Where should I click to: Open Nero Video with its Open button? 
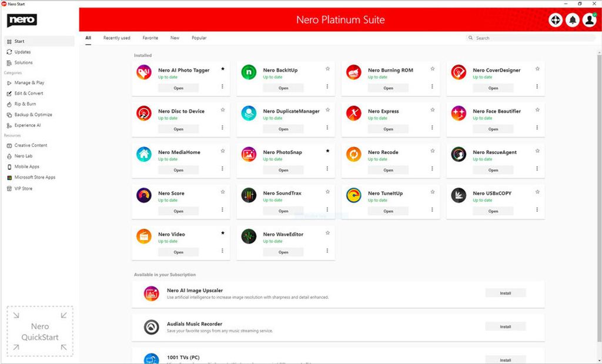pyautogui.click(x=179, y=252)
